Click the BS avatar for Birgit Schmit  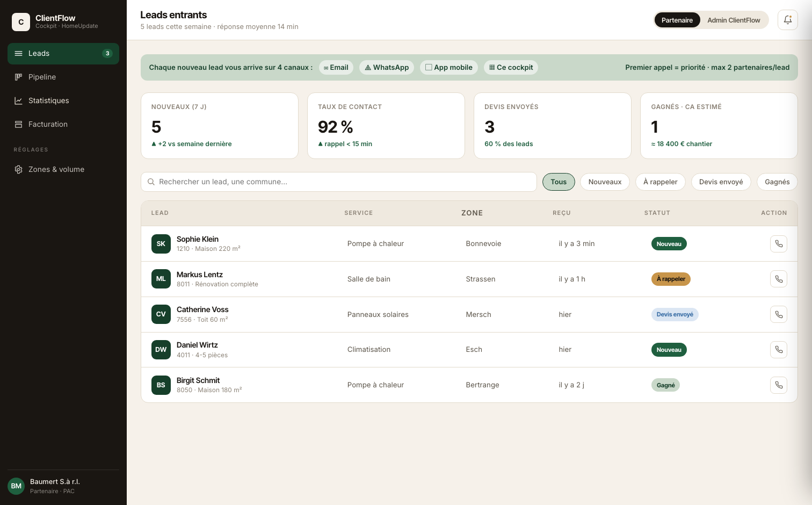point(161,385)
